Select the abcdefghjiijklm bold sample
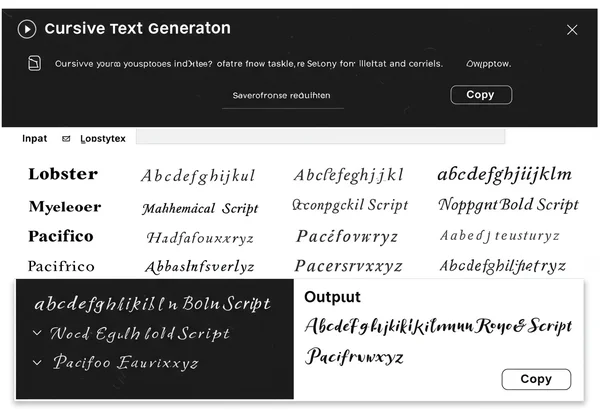The image size is (600, 420). tap(505, 175)
